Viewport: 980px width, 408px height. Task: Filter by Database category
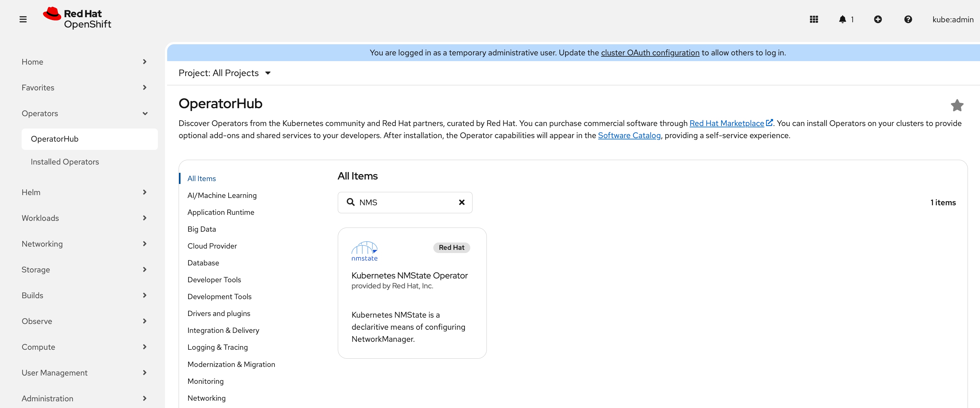coord(203,263)
